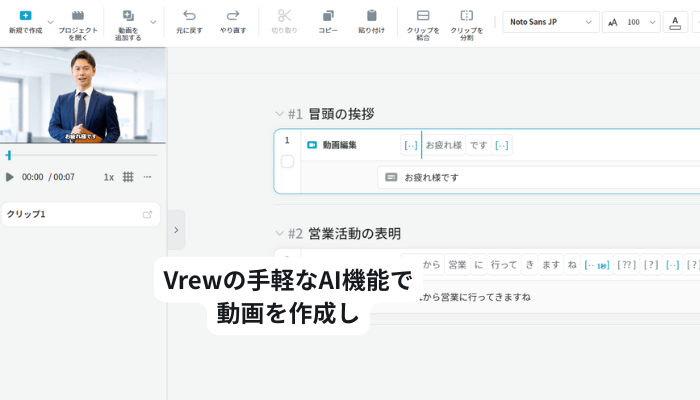Click the 動画編集 video camera icon
Viewport: 700px width, 400px height.
[x=312, y=145]
